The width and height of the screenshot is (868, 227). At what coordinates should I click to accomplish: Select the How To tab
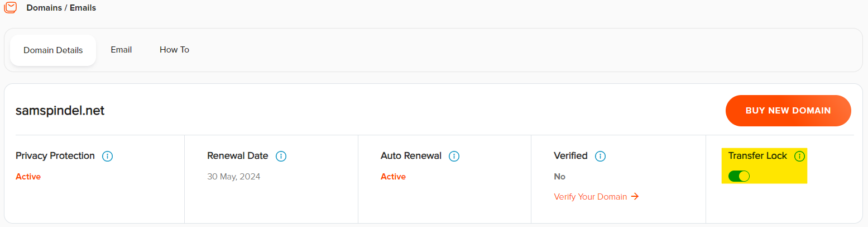click(x=174, y=50)
